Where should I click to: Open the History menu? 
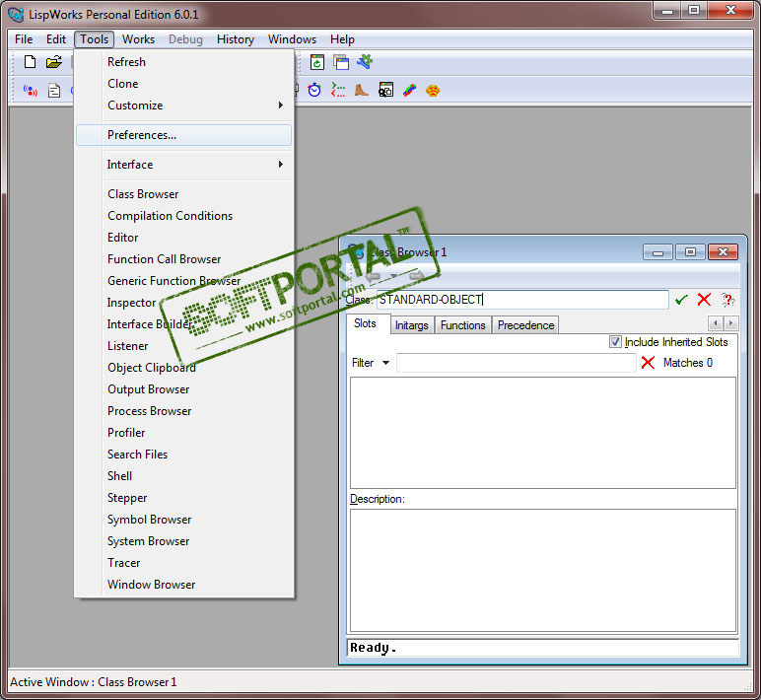coord(236,39)
